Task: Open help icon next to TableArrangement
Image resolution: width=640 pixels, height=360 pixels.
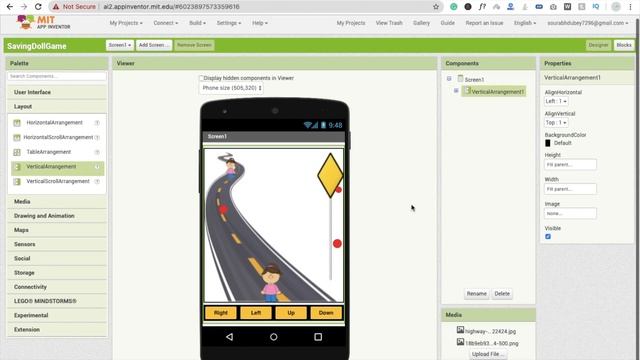Action: click(97, 152)
